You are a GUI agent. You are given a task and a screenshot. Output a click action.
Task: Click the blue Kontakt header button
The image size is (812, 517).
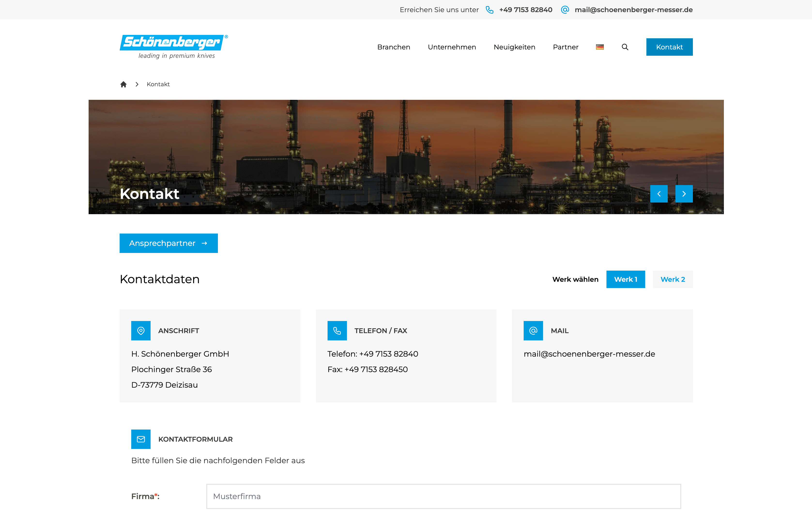669,47
